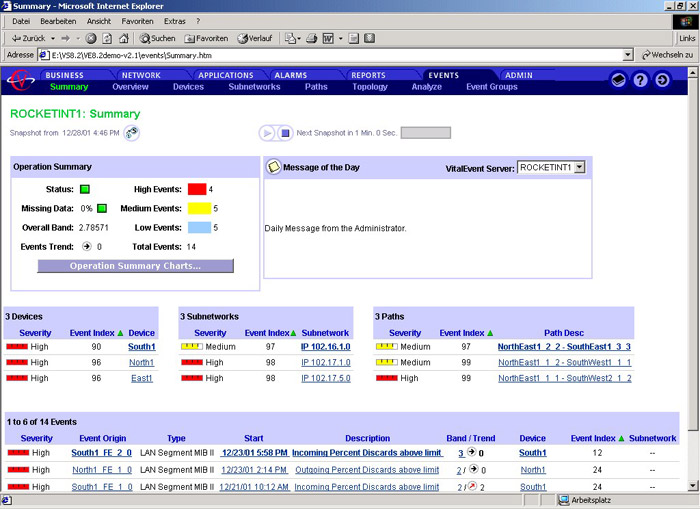Screen dimensions: 700x509
Task: Open the Event Groups sub-tab
Action: click(x=492, y=87)
